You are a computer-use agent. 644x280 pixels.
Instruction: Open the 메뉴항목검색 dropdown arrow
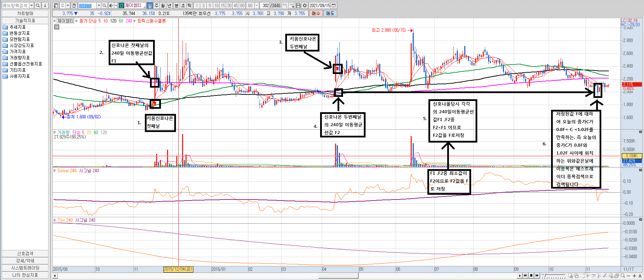tap(31, 5)
